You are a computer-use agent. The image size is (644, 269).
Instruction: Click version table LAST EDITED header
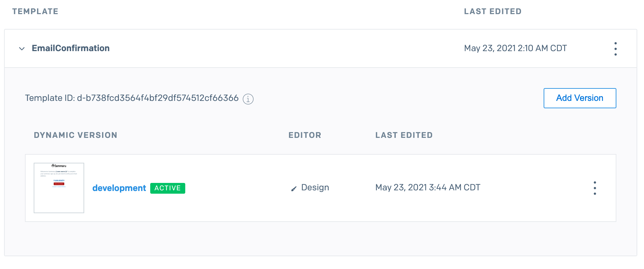[x=404, y=135]
